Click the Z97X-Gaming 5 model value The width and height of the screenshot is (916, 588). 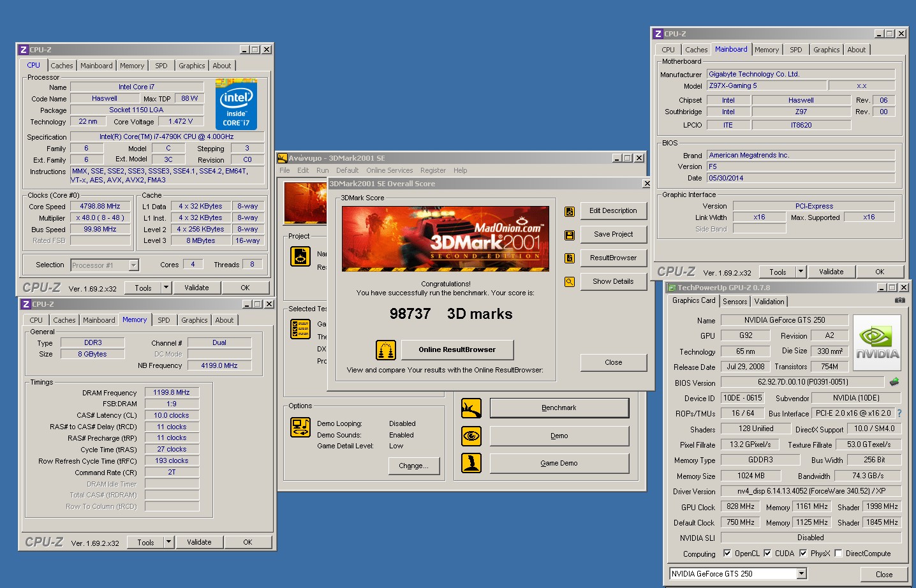pyautogui.click(x=767, y=85)
